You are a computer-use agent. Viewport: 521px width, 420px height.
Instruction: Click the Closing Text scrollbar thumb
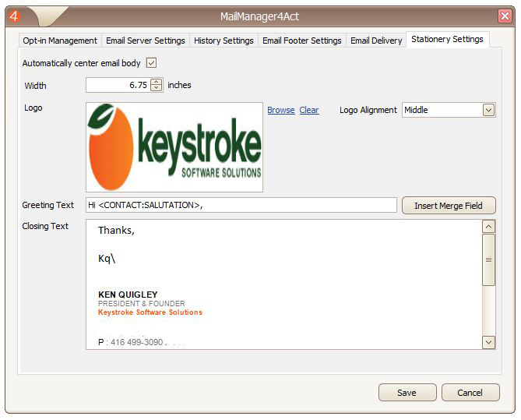pos(488,259)
